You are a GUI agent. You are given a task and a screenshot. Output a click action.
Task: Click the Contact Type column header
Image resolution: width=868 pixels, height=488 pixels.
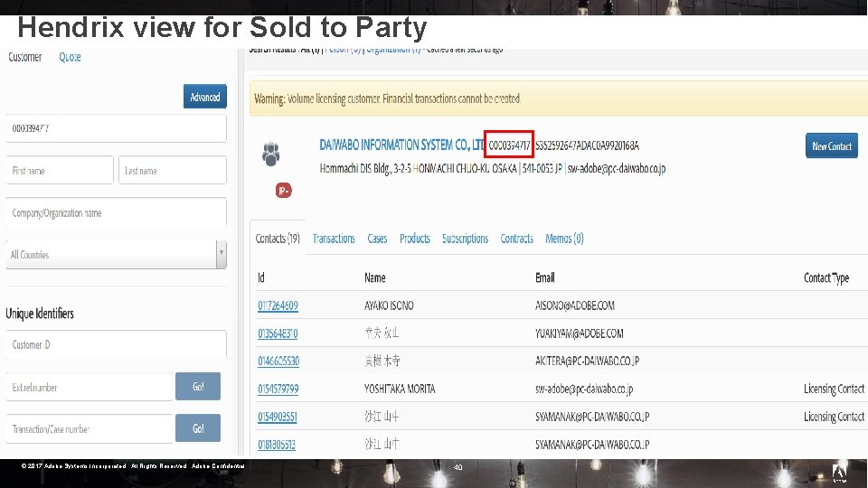[826, 277]
